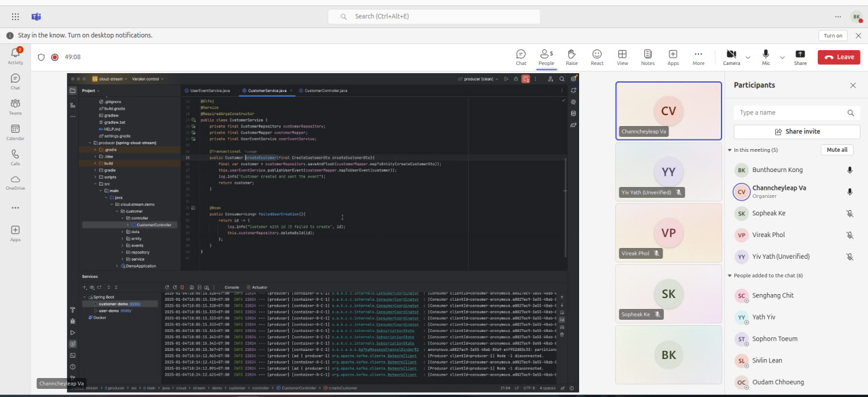868x397 pixels.
Task: Open the Camera options dropdown arrow
Action: pyautogui.click(x=748, y=58)
